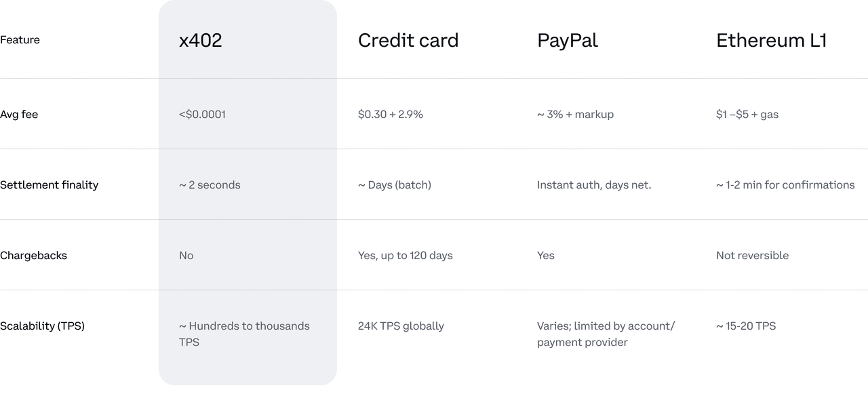
Task: Select the PayPal column heading
Action: point(568,41)
